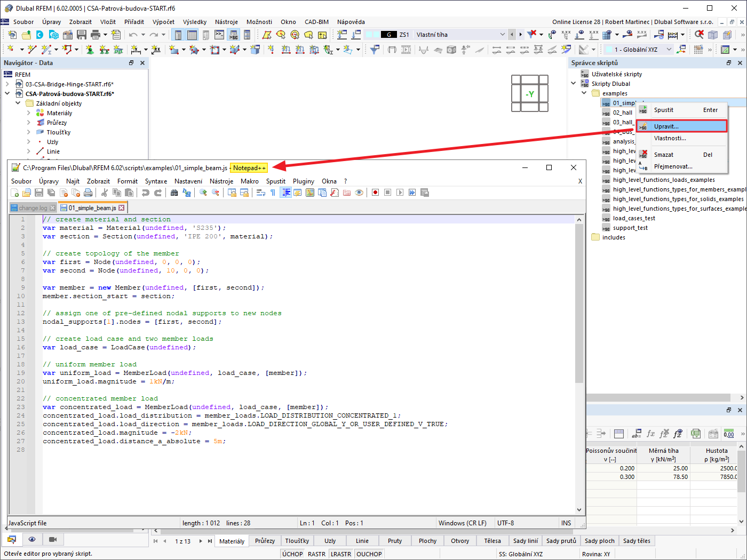This screenshot has height=560, width=747.
Task: Choose Smazat from the context menu
Action: pyautogui.click(x=681, y=155)
